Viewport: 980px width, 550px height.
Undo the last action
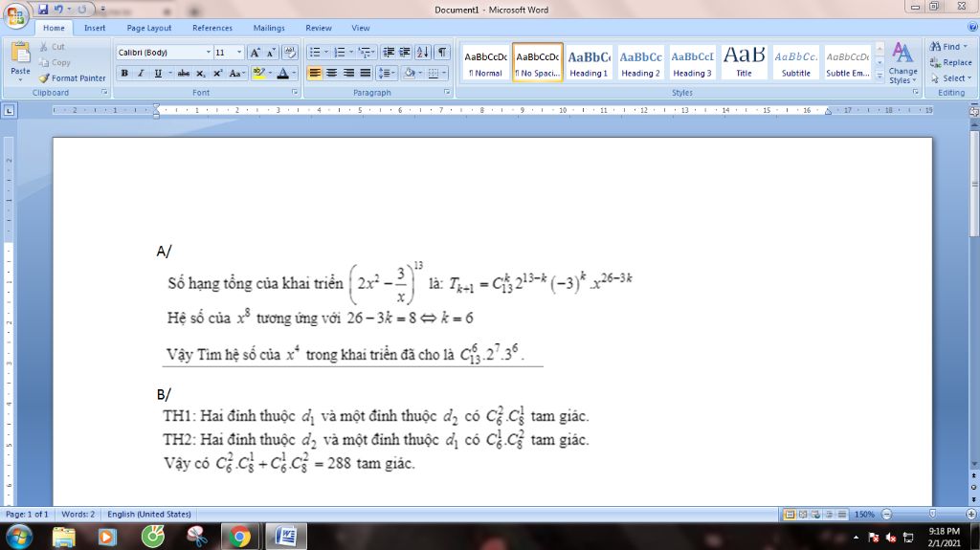pos(58,10)
